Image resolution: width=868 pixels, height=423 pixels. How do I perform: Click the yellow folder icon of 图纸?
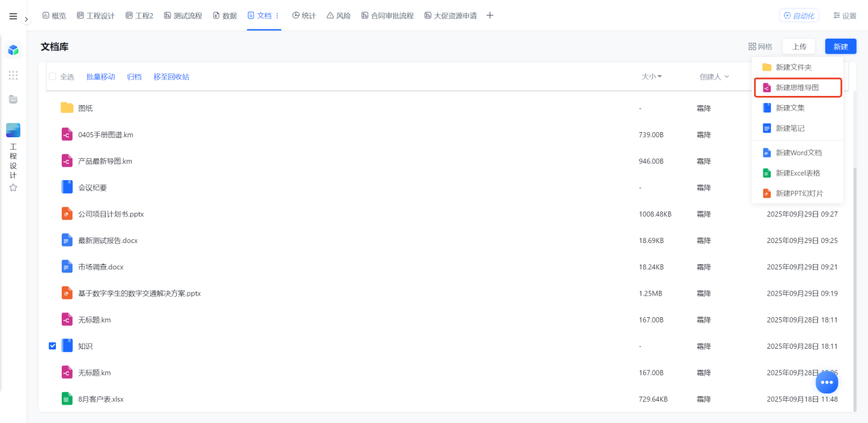coord(67,108)
